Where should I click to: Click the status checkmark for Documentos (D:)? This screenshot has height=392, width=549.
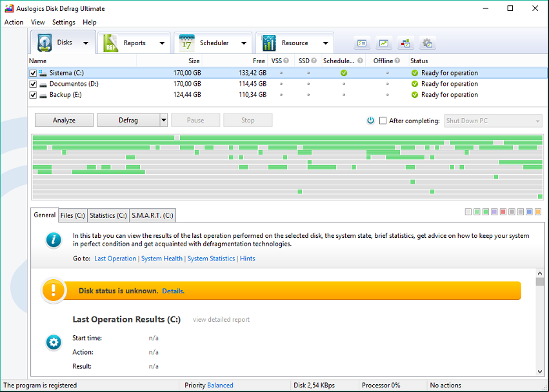click(415, 84)
